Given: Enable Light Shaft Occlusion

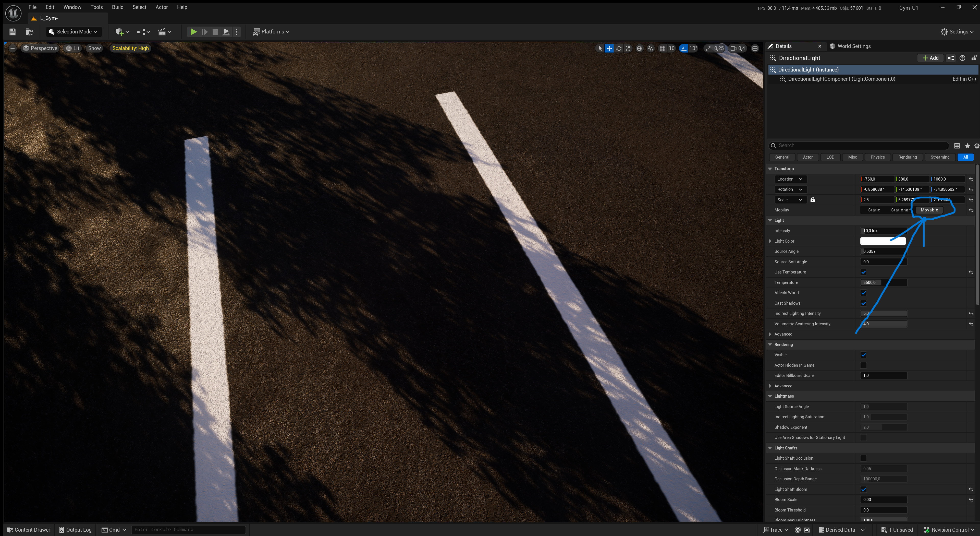Looking at the screenshot, I should 864,458.
